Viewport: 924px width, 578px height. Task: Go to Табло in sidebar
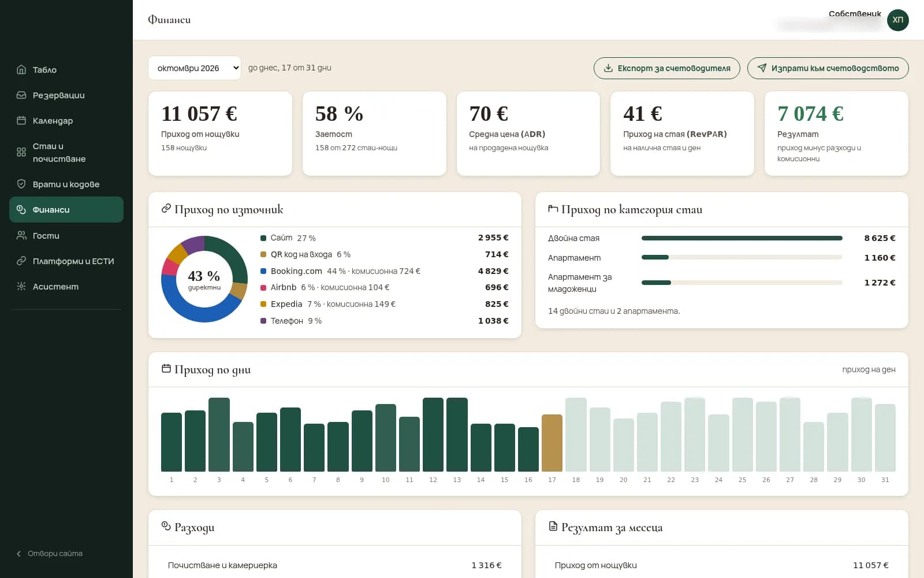[66, 69]
